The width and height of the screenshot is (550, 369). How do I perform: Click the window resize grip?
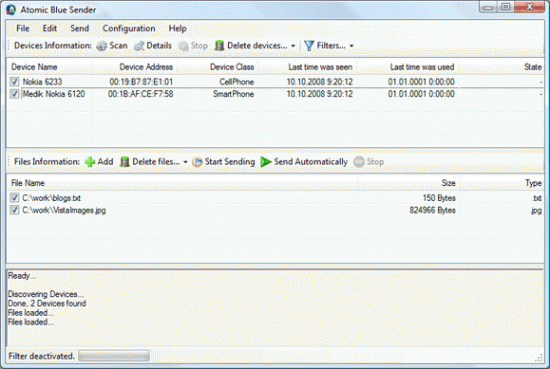point(539,358)
